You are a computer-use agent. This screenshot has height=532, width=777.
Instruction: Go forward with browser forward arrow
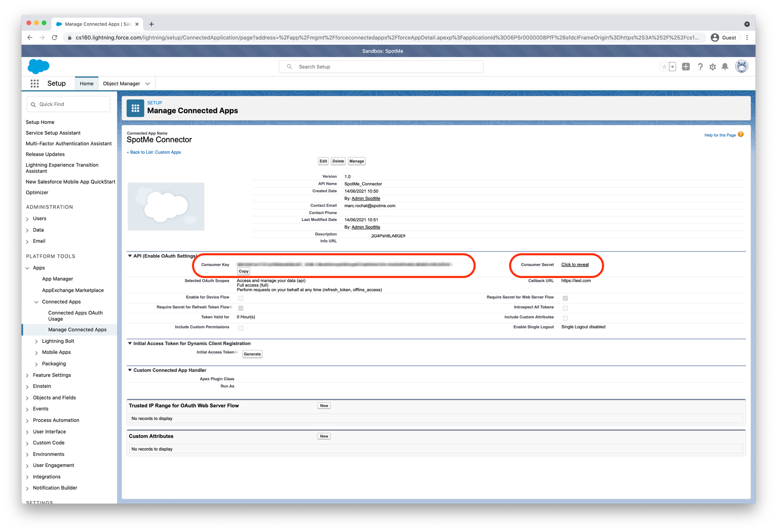[42, 37]
